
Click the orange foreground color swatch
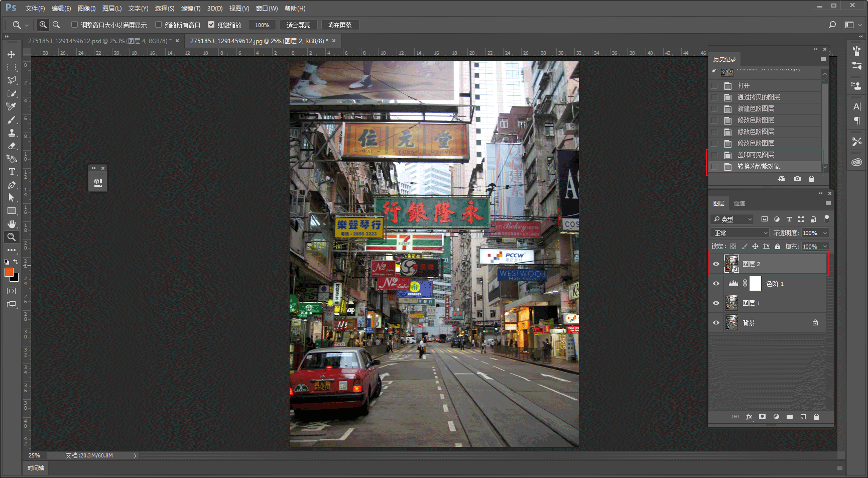(9, 272)
